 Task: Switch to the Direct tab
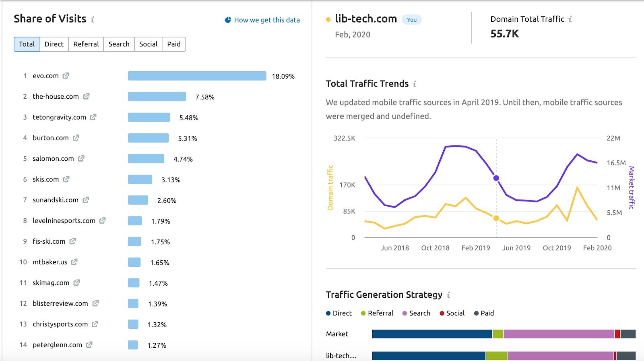[54, 44]
